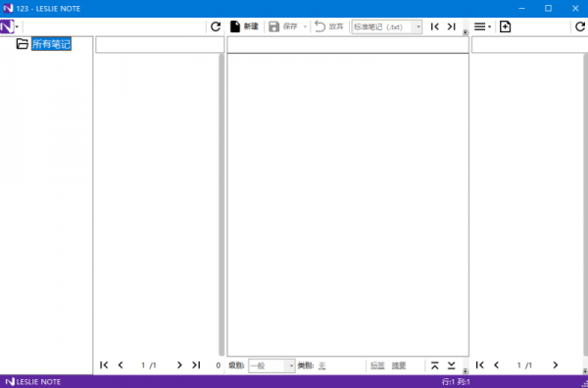This screenshot has height=388, width=588.
Task: Refresh the right panel
Action: (580, 26)
